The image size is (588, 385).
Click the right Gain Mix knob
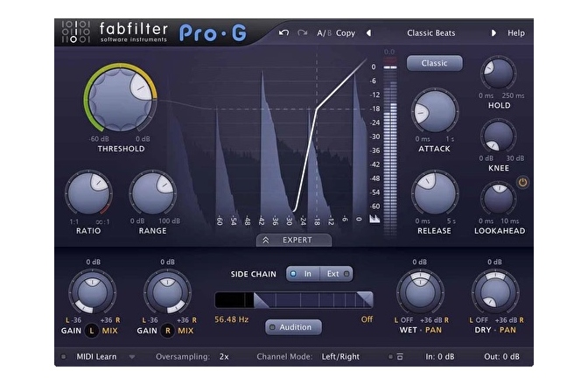click(x=168, y=292)
